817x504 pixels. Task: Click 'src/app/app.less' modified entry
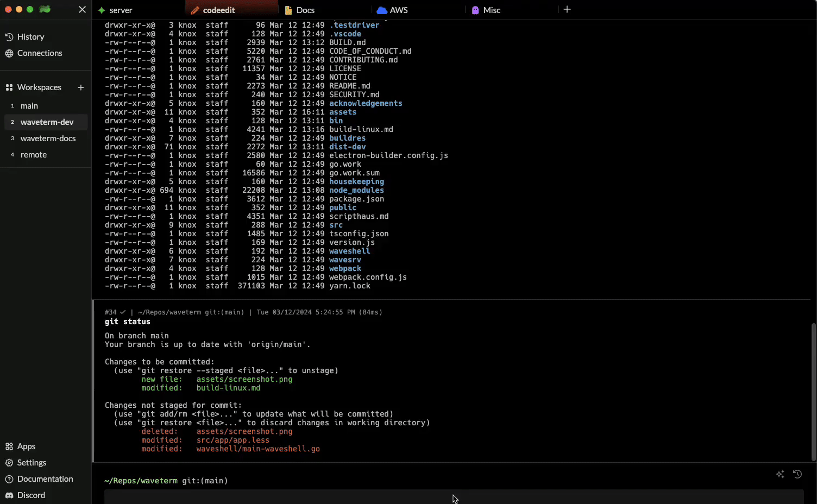[233, 440]
